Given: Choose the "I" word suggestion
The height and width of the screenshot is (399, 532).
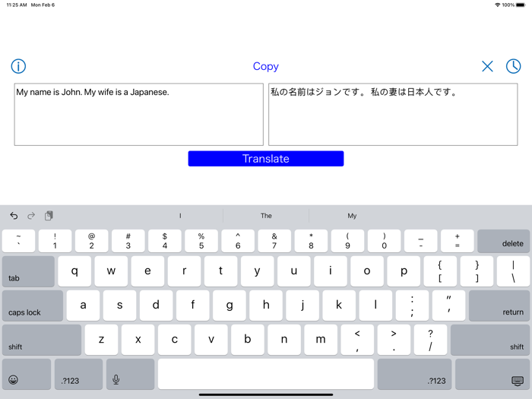Looking at the screenshot, I should [x=180, y=216].
